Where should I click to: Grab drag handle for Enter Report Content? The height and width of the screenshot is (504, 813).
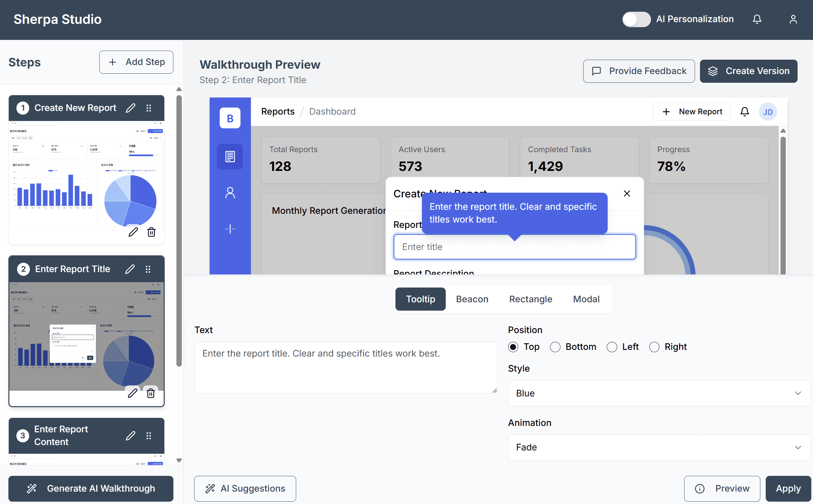coord(149,436)
